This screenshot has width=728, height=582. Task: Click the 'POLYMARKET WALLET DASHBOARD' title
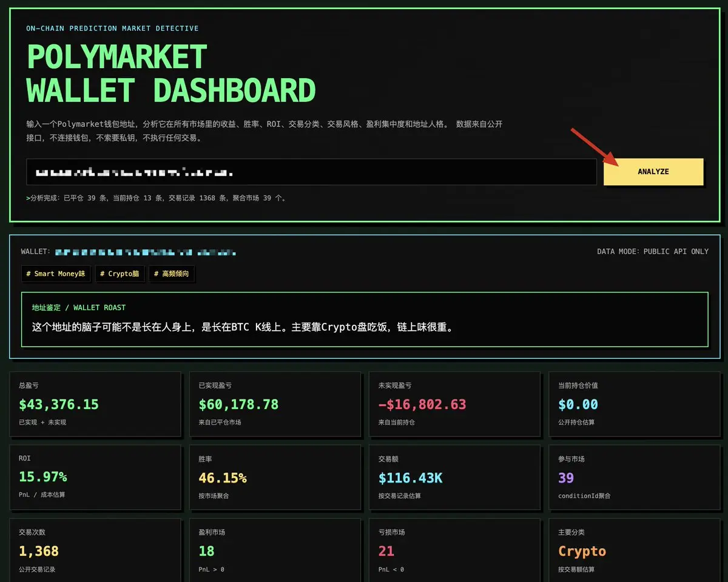[171, 74]
